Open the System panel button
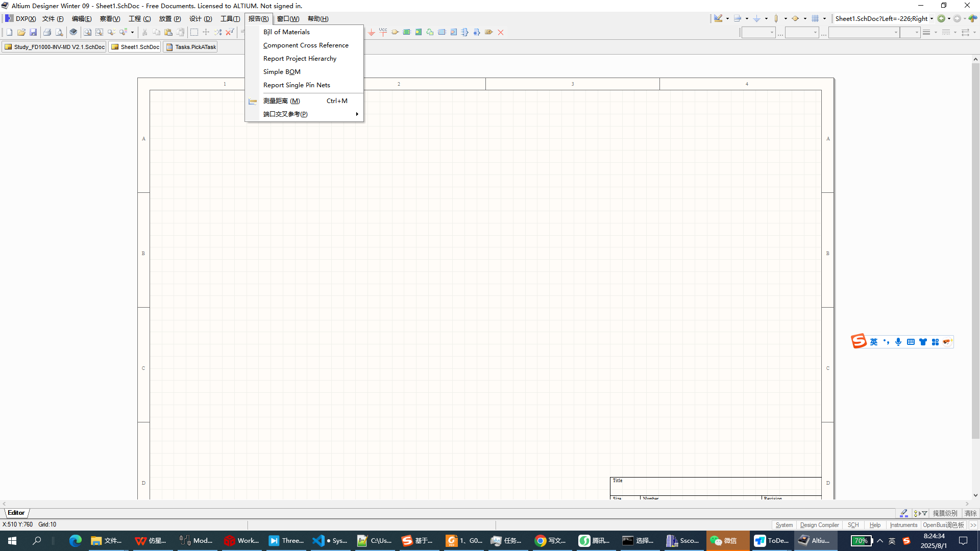 (784, 525)
